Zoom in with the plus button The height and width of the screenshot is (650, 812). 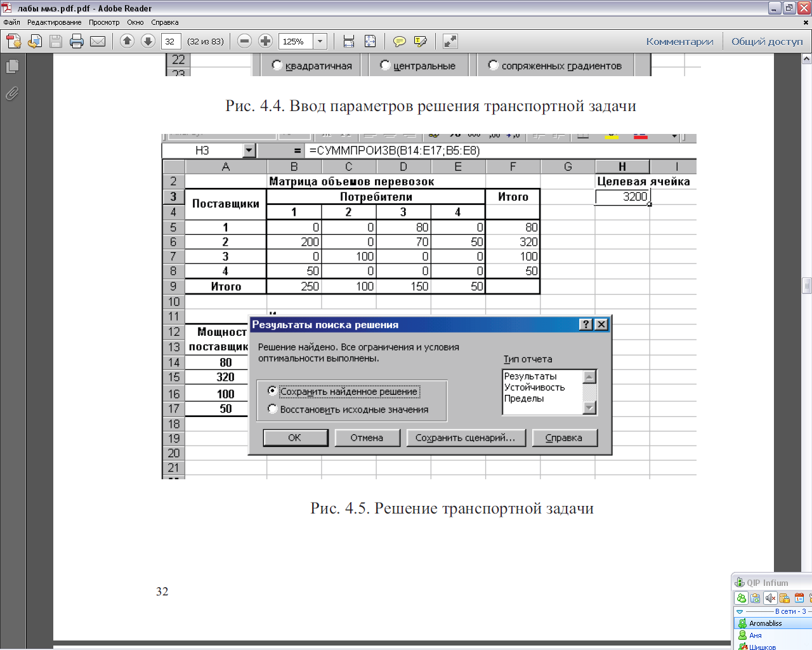pos(266,41)
